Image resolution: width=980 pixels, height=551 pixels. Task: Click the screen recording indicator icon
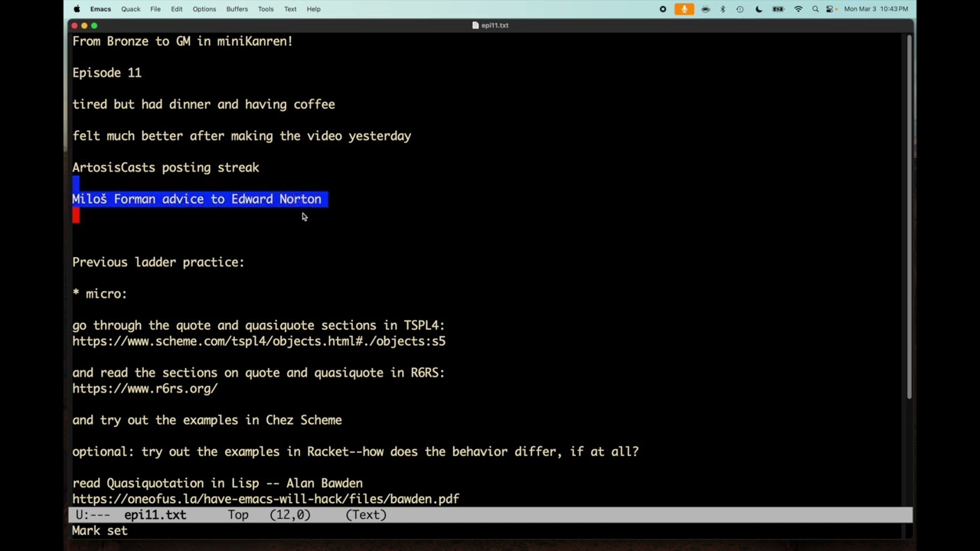(x=663, y=9)
